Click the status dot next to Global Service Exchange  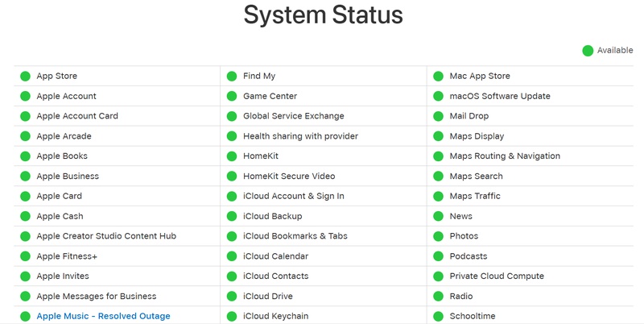[x=232, y=116]
